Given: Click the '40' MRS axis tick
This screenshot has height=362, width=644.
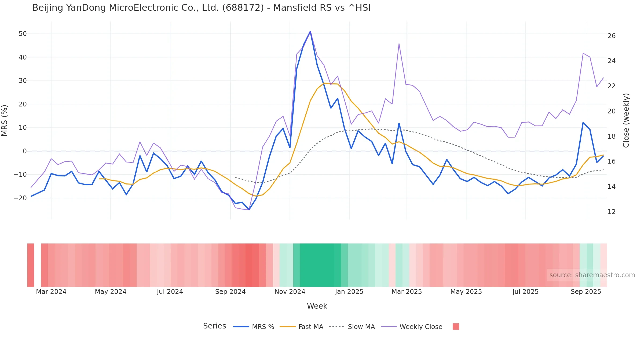Looking at the screenshot, I should [x=23, y=57].
